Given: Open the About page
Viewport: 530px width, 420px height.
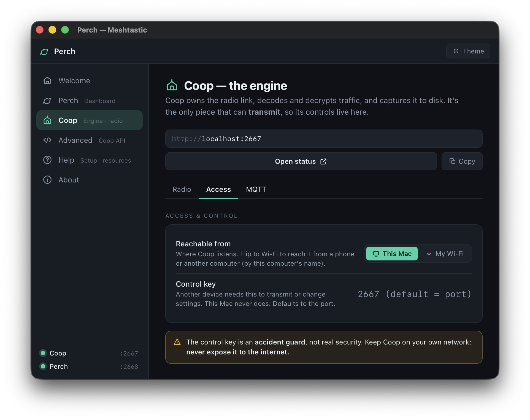Looking at the screenshot, I should tap(90, 180).
